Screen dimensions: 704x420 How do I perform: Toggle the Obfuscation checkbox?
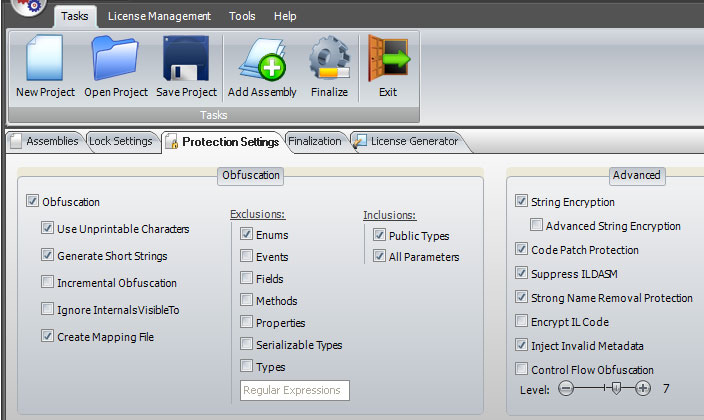coord(32,200)
